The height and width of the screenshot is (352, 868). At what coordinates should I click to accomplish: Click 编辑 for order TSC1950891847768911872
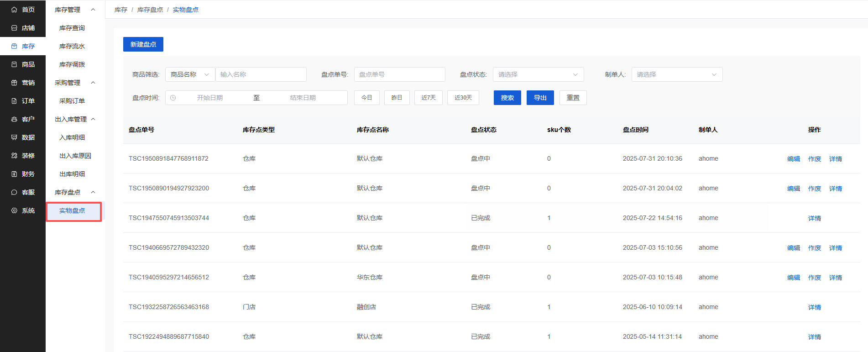pos(794,159)
